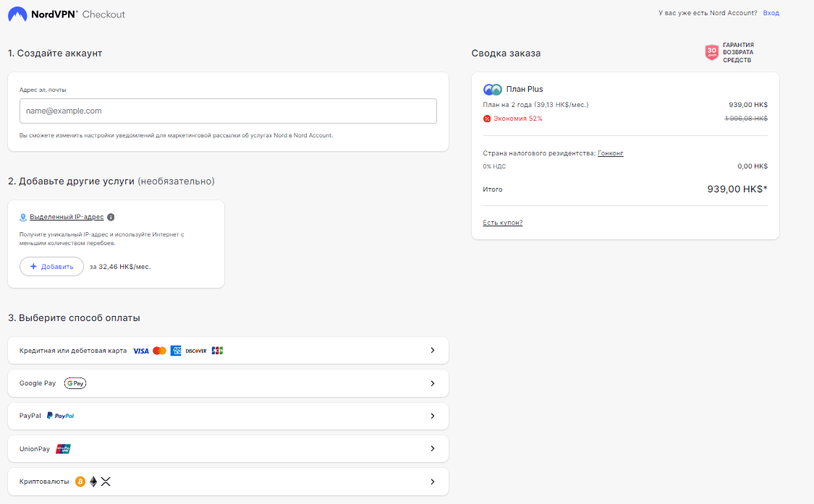Expand the Google Pay payment chevron
This screenshot has width=814, height=504.
pyautogui.click(x=433, y=383)
